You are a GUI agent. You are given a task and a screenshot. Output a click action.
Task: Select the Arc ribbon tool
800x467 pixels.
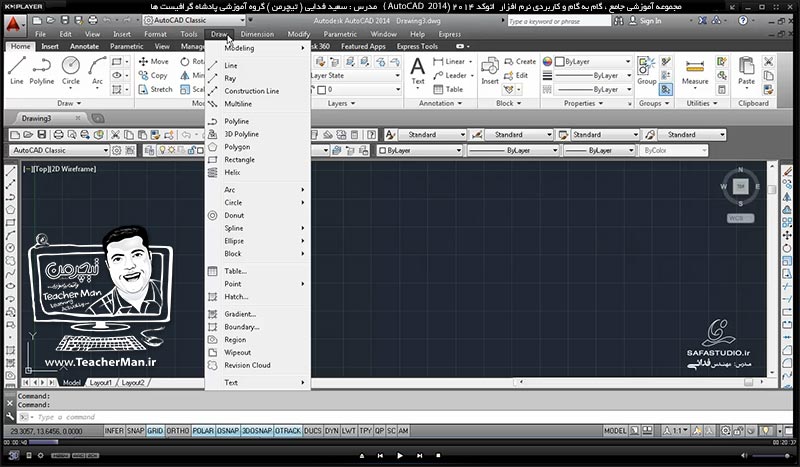[97, 70]
